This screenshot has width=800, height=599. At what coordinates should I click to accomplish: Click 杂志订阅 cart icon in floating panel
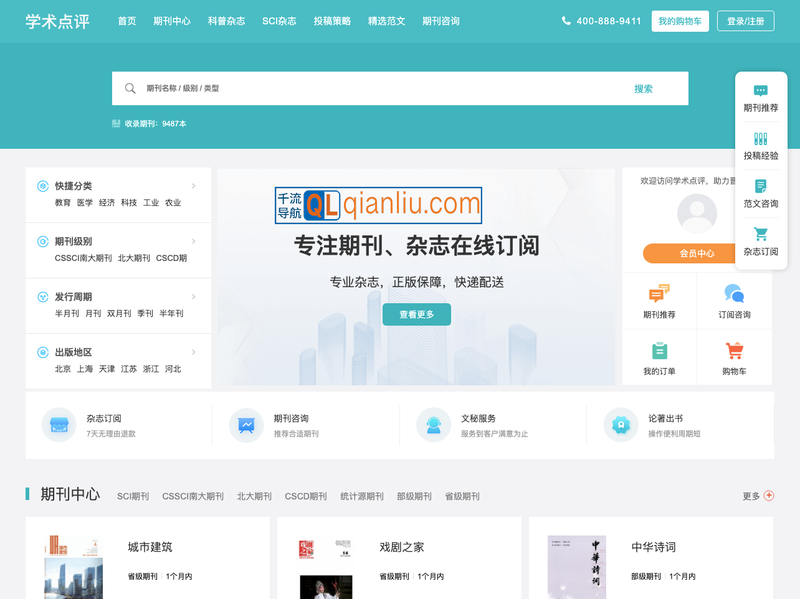[760, 233]
